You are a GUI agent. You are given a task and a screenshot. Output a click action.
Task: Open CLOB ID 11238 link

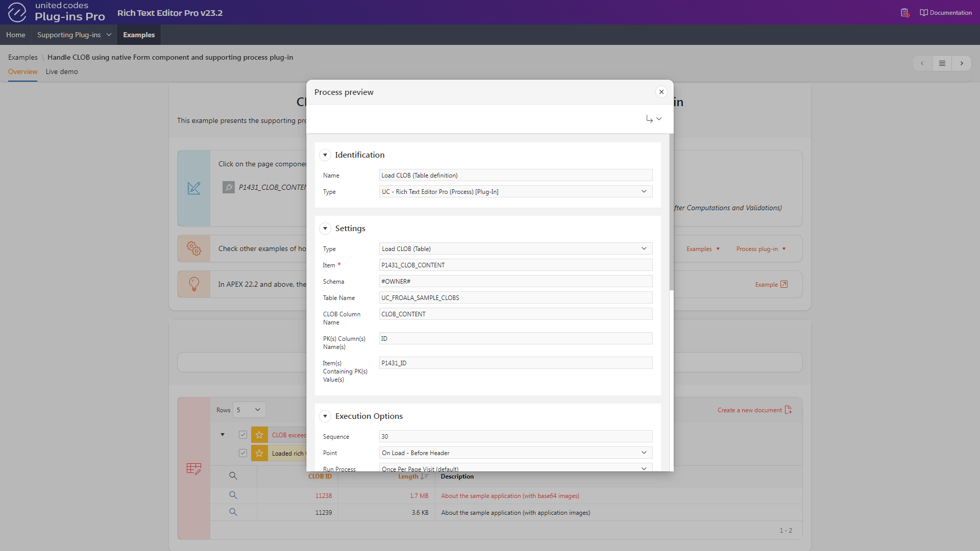(324, 496)
